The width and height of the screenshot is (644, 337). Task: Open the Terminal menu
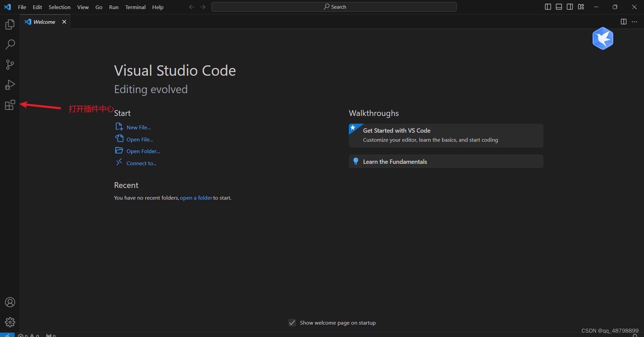pos(135,7)
